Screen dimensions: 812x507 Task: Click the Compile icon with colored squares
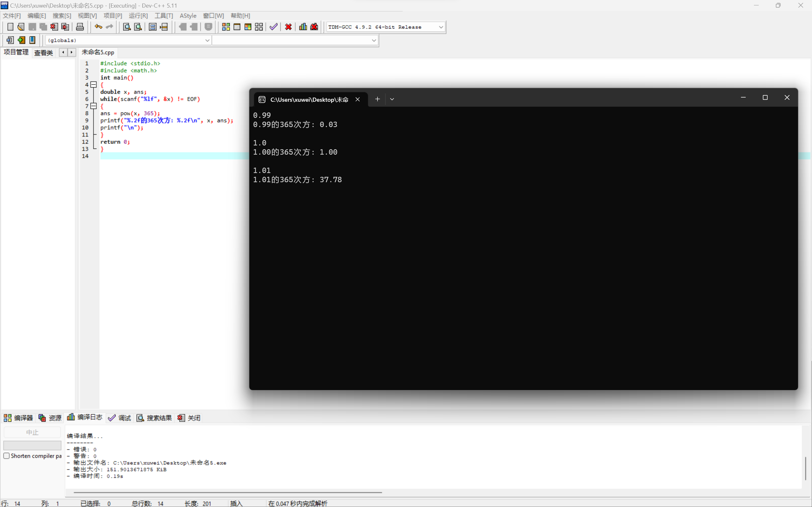click(x=226, y=27)
